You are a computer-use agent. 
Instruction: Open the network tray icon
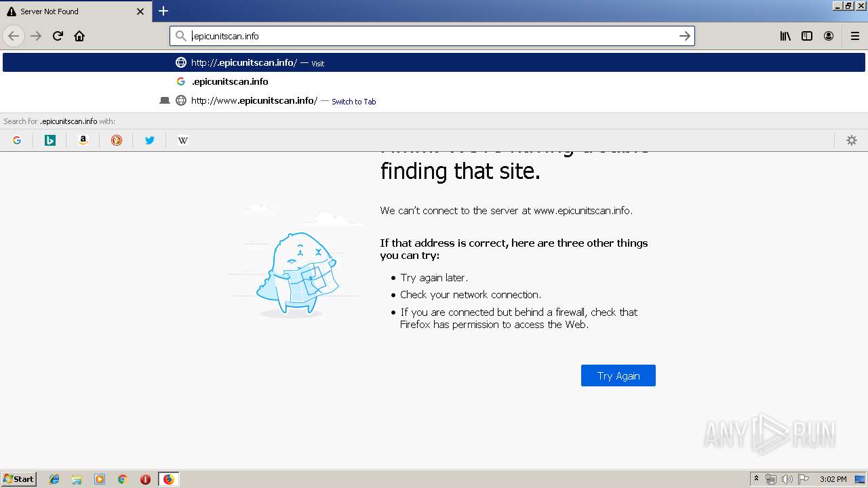(771, 479)
